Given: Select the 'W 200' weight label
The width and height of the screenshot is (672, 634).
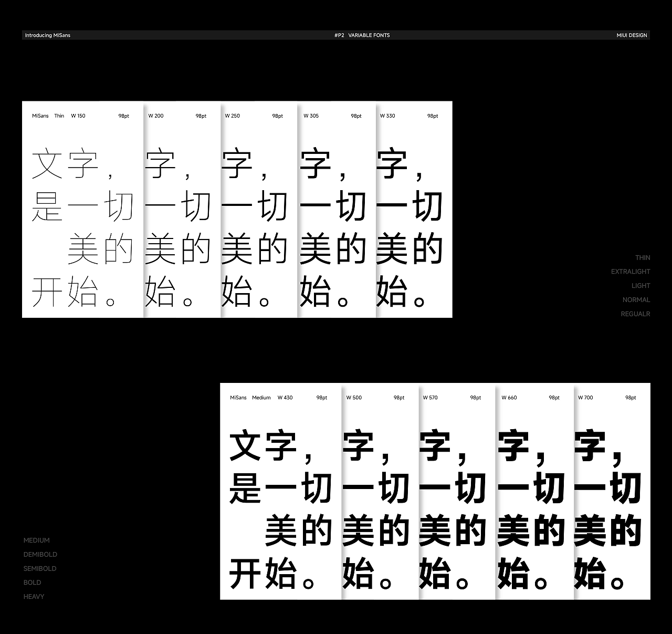Looking at the screenshot, I should tap(155, 116).
